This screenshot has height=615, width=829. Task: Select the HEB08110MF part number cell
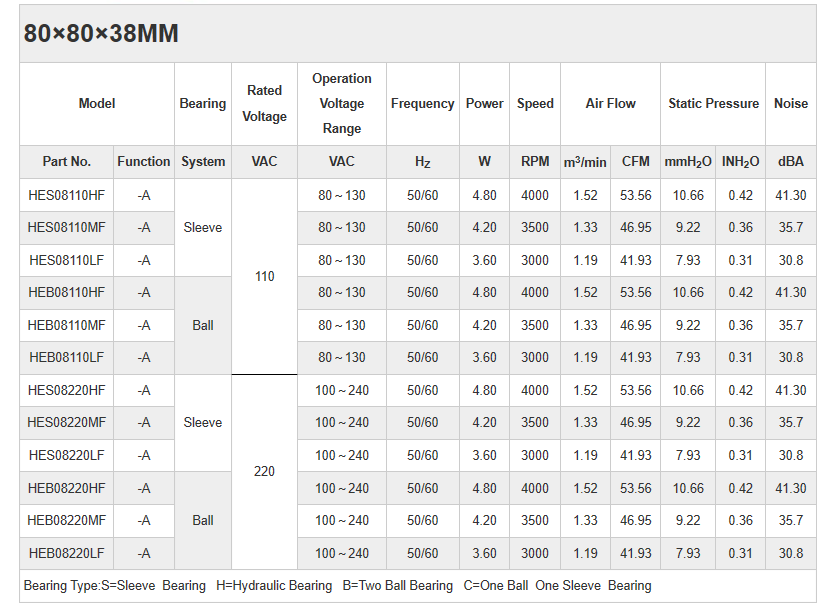[67, 325]
